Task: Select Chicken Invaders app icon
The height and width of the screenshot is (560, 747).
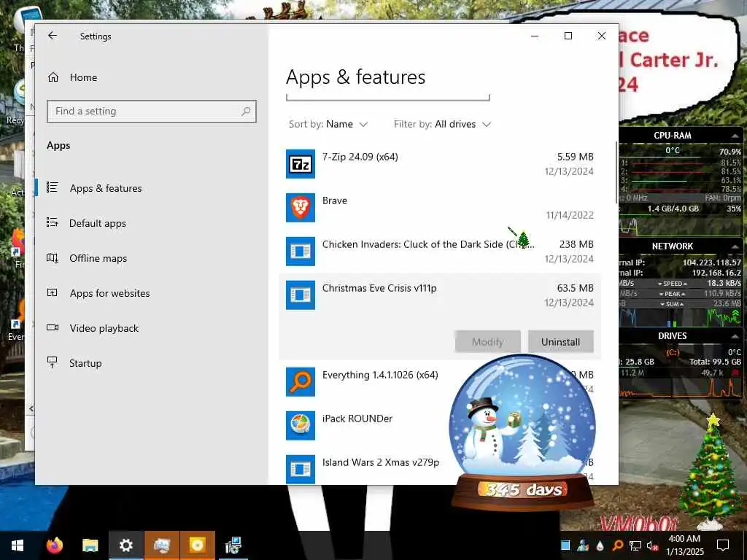Action: [300, 252]
